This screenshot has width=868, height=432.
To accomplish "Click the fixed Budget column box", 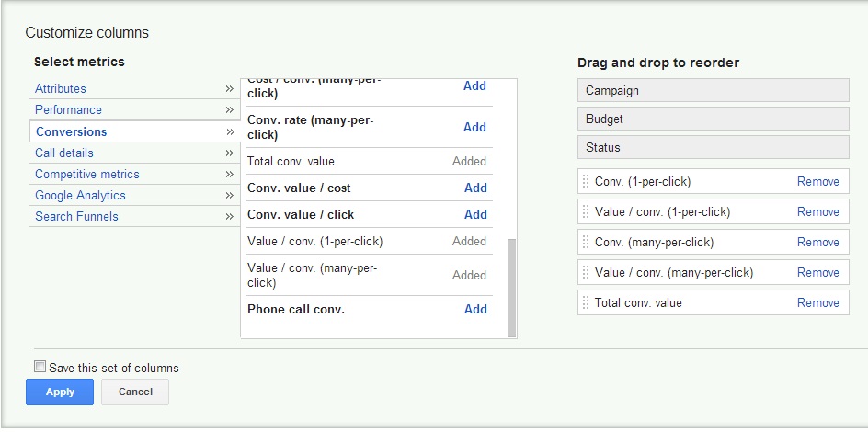I will (x=713, y=119).
